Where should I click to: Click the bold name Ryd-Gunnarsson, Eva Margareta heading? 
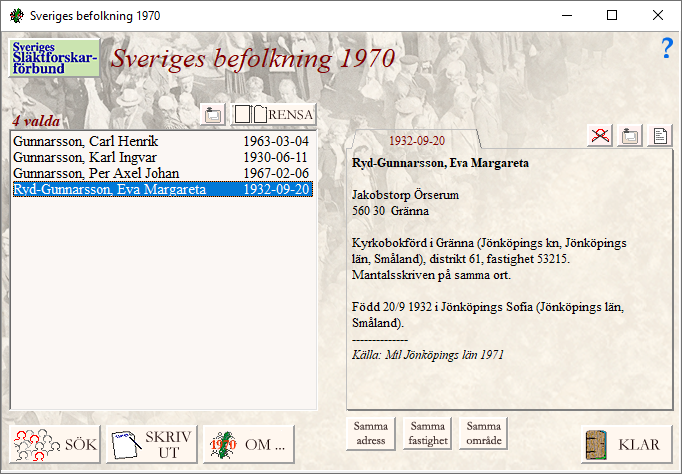[x=440, y=163]
